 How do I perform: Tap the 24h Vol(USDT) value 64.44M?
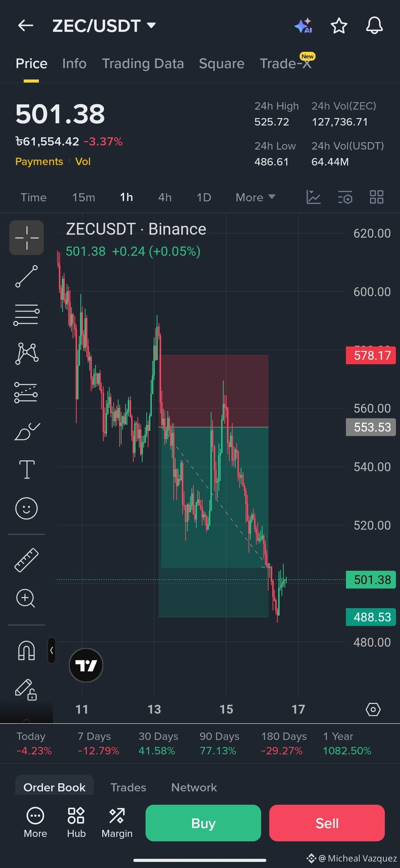pos(330,162)
